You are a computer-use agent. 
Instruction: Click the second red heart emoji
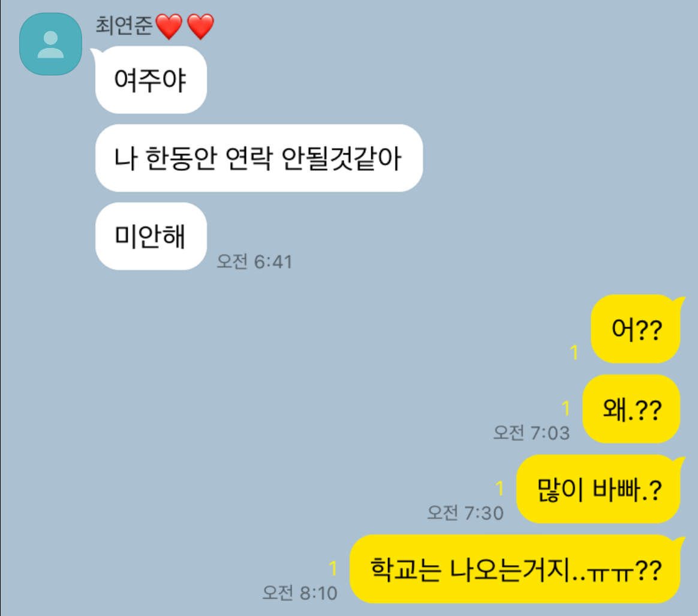click(200, 26)
